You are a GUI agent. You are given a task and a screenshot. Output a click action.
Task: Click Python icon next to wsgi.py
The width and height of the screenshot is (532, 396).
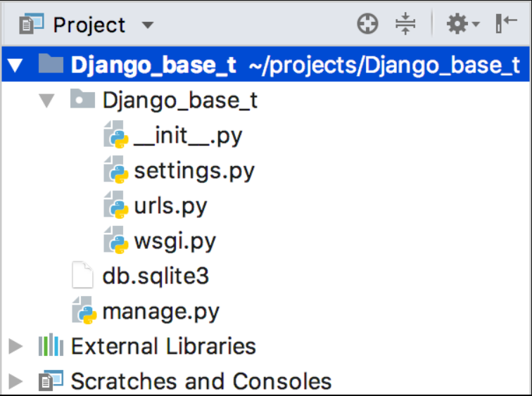[116, 240]
